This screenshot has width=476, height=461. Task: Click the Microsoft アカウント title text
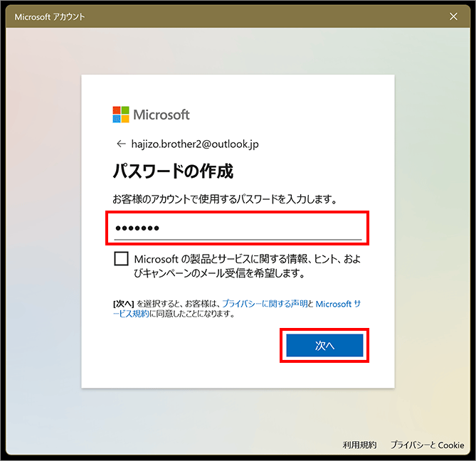click(x=50, y=17)
